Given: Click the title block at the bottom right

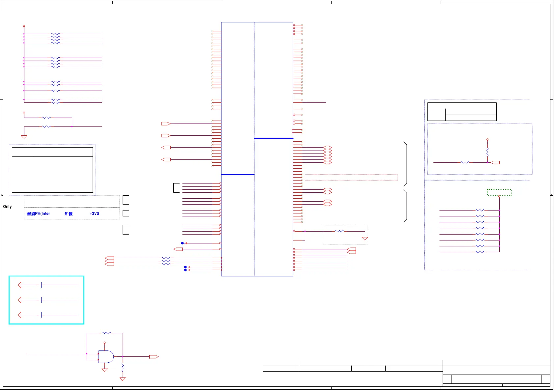Looking at the screenshot, I should coord(406,373).
